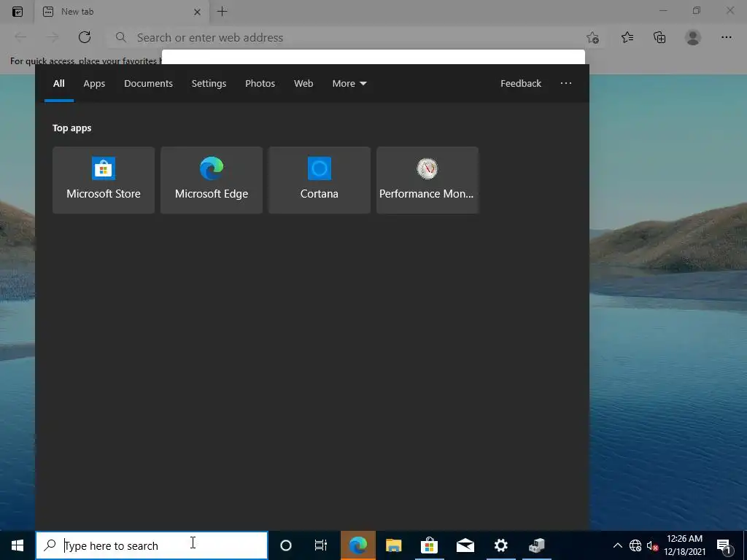Click the Cortana circle on the taskbar
This screenshot has width=747, height=560.
point(286,545)
